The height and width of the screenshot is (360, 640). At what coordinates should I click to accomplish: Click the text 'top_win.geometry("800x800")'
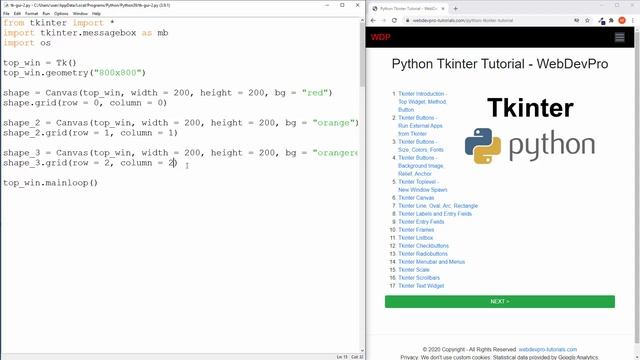tap(74, 73)
